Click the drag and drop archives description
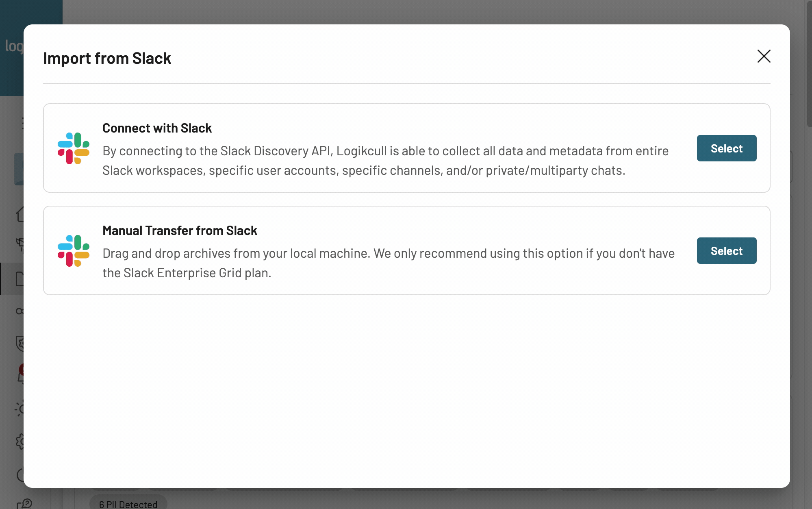Screen dimensions: 812x509 389,263
